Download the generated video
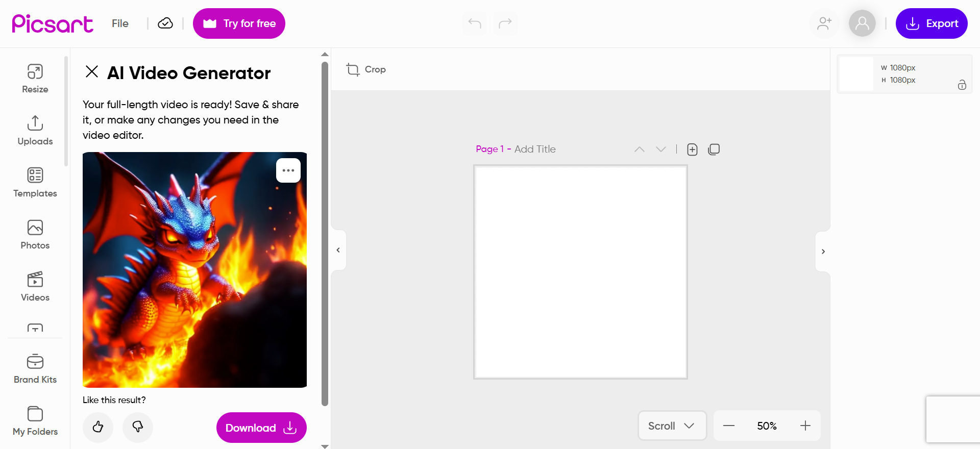Viewport: 980px width, 449px height. click(261, 428)
